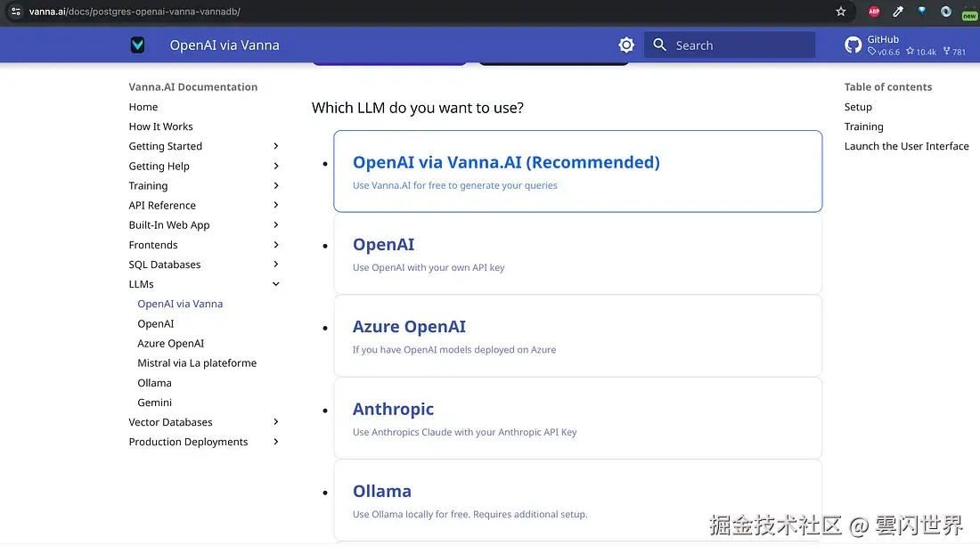Click the GitHub repository icon
The width and height of the screenshot is (980, 554).
[853, 45]
